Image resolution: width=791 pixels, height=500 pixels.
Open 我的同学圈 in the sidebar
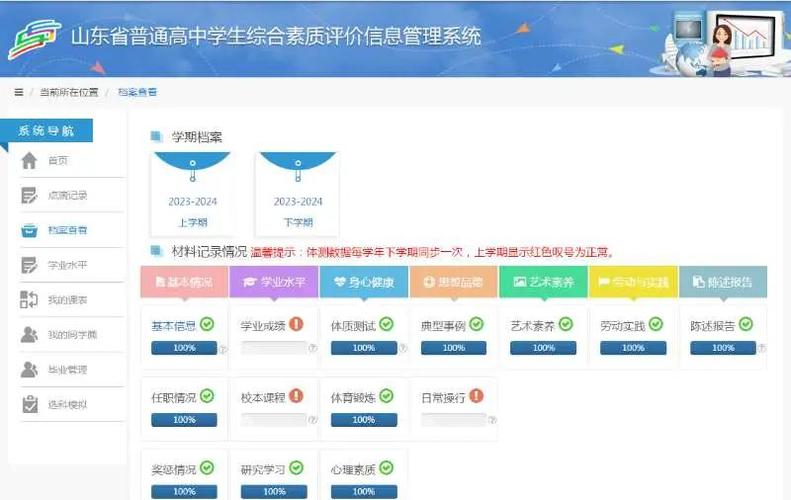[72, 335]
